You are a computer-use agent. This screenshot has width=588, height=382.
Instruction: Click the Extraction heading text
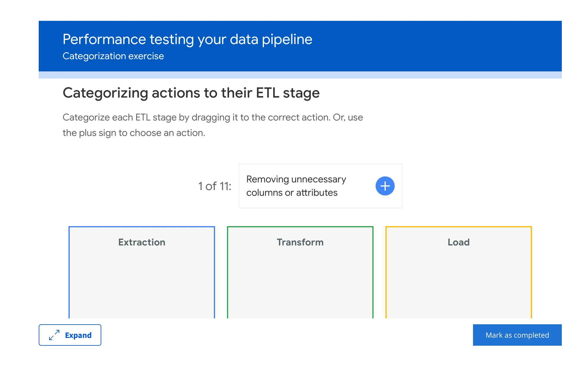pyautogui.click(x=141, y=242)
